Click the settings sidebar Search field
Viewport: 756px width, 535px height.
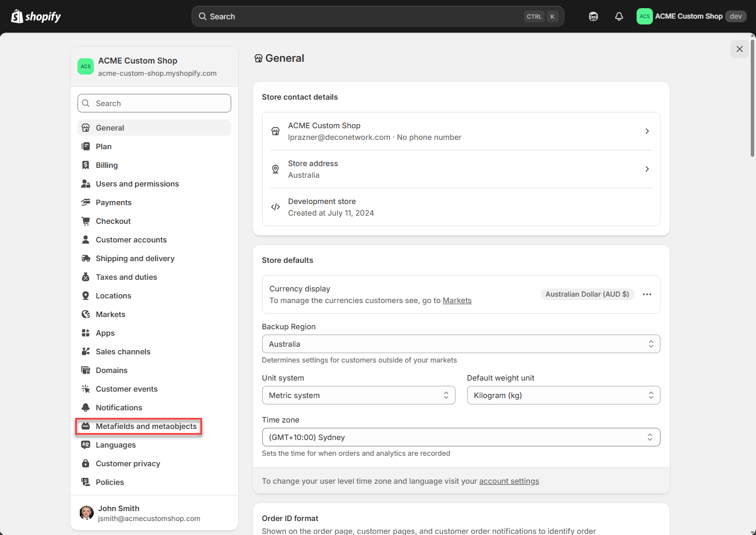pos(154,103)
